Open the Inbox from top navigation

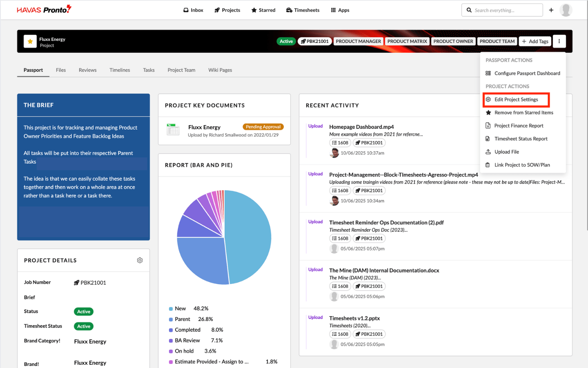click(x=193, y=10)
